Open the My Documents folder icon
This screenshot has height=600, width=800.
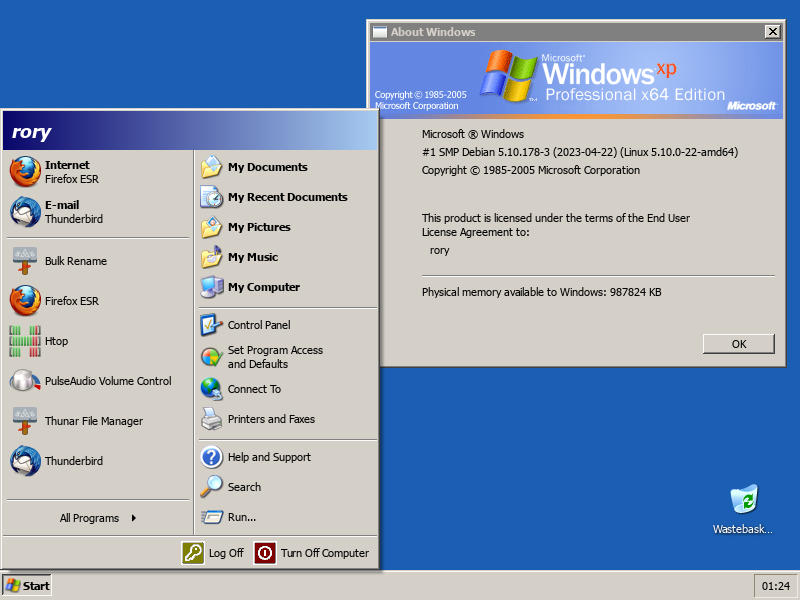(x=211, y=167)
